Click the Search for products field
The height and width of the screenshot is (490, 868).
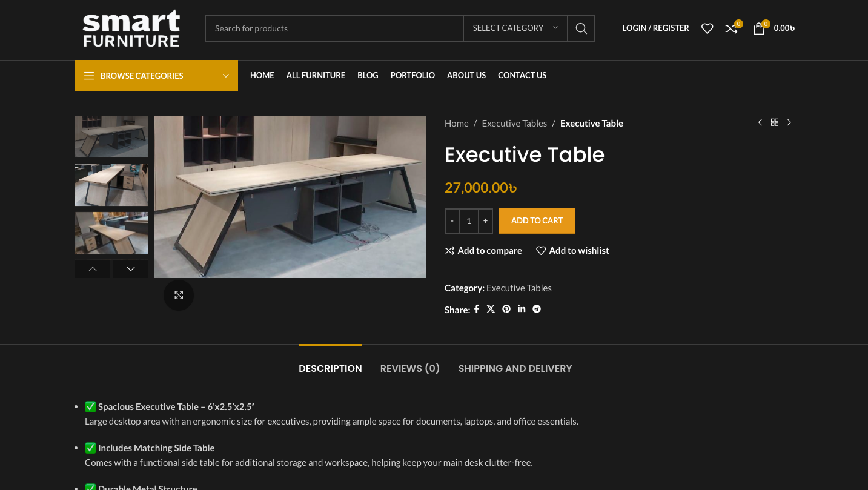pyautogui.click(x=334, y=28)
